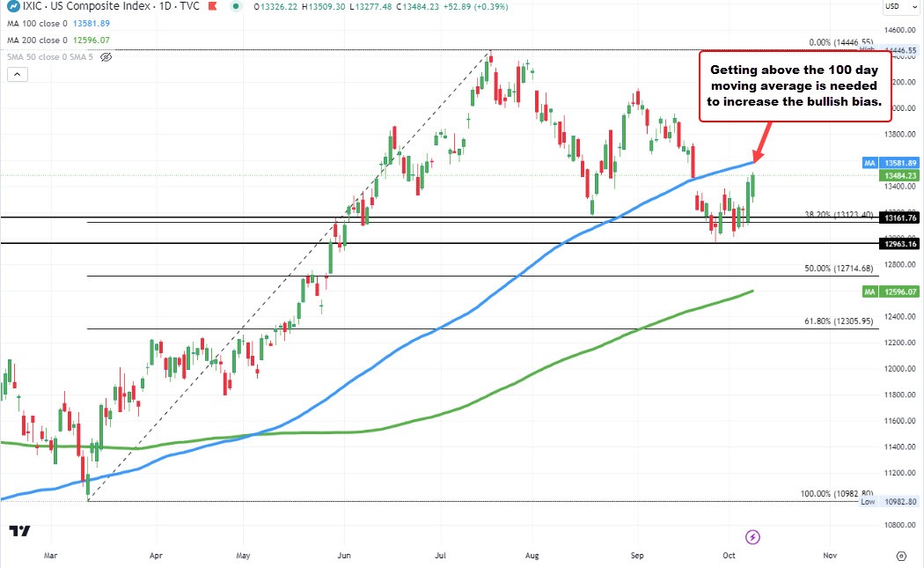Click the low value L13277.48

pos(370,6)
